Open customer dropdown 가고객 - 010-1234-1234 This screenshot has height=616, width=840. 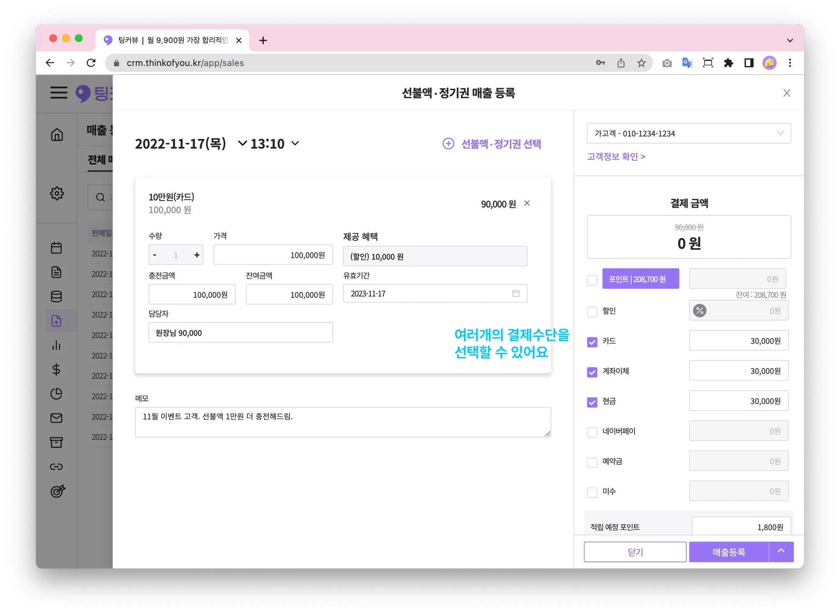coord(689,133)
